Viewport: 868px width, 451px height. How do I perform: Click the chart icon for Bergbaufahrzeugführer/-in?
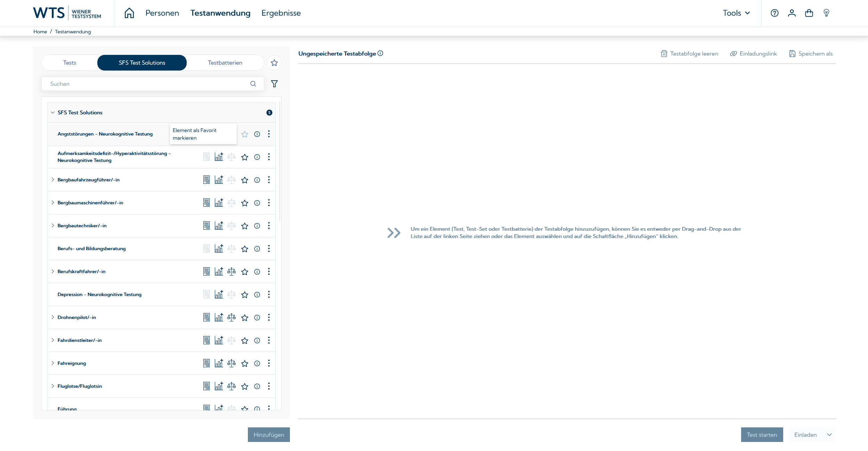click(x=219, y=180)
